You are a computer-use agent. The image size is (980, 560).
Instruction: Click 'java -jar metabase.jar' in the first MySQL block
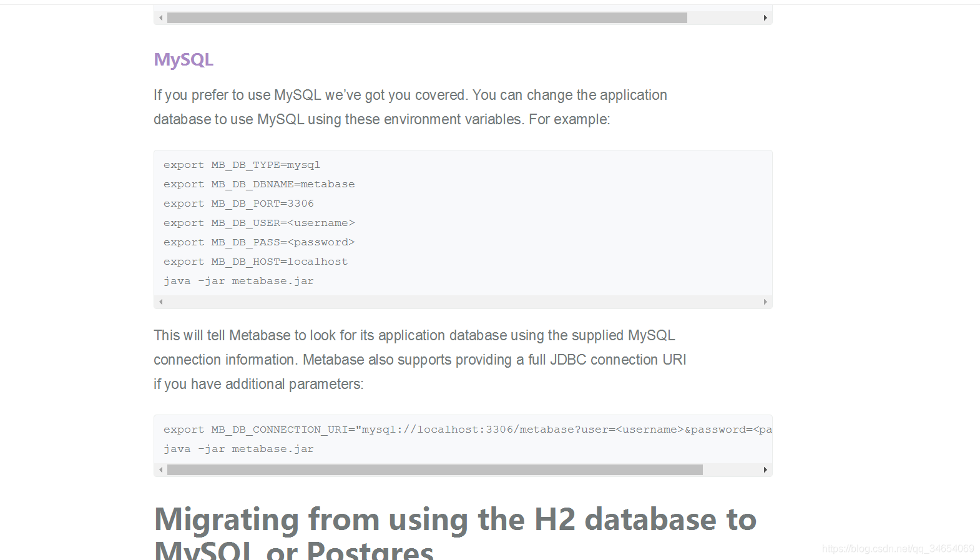(238, 281)
